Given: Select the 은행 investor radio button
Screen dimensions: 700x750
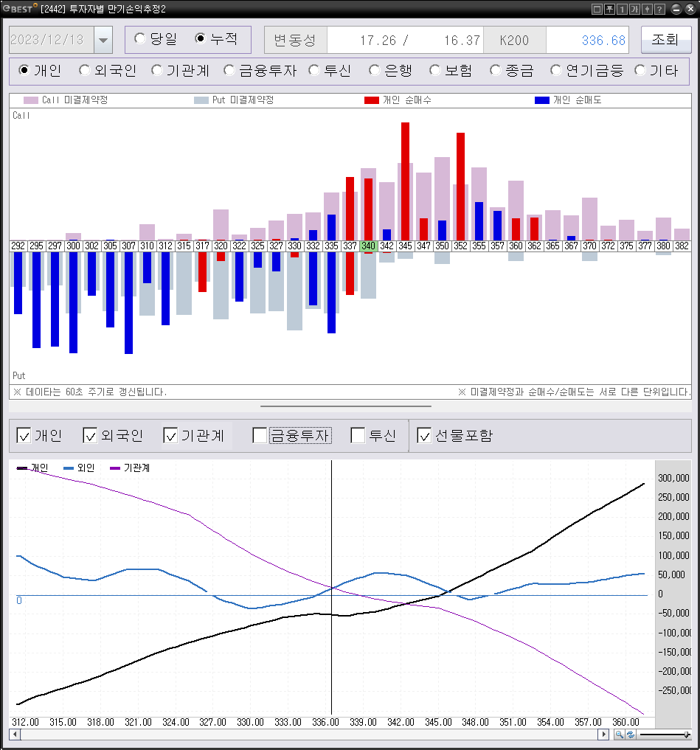Looking at the screenshot, I should coord(374,70).
